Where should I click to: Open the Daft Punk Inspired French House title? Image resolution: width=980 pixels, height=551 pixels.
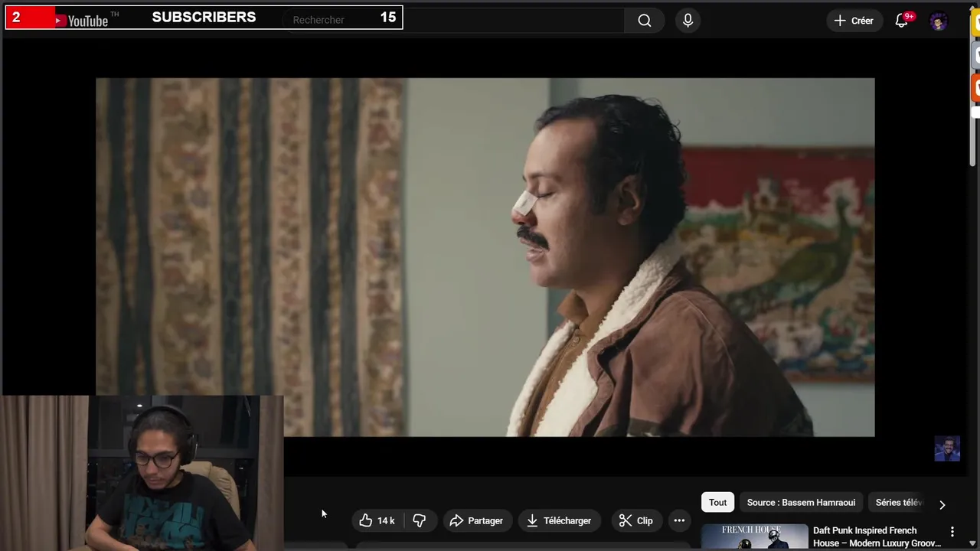(877, 536)
